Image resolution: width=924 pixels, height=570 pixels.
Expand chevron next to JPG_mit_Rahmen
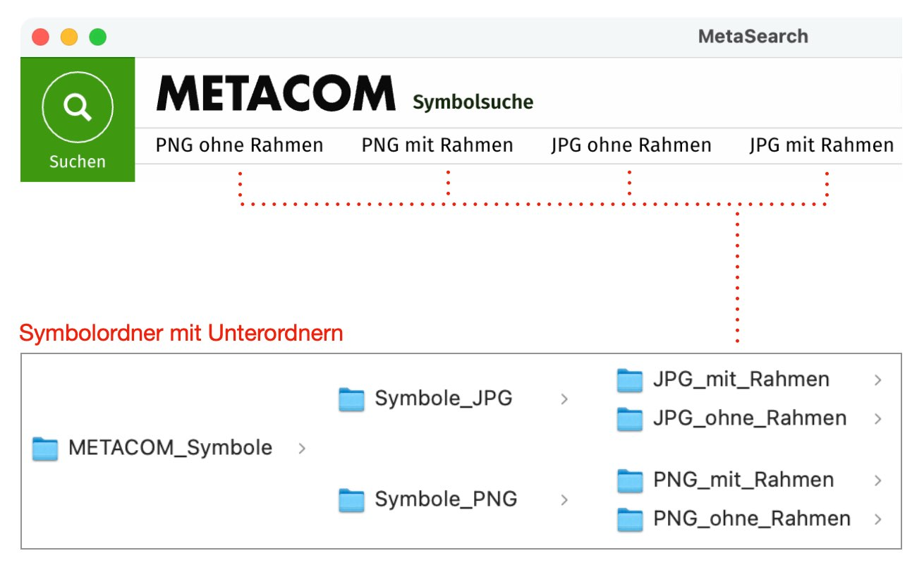tap(878, 380)
